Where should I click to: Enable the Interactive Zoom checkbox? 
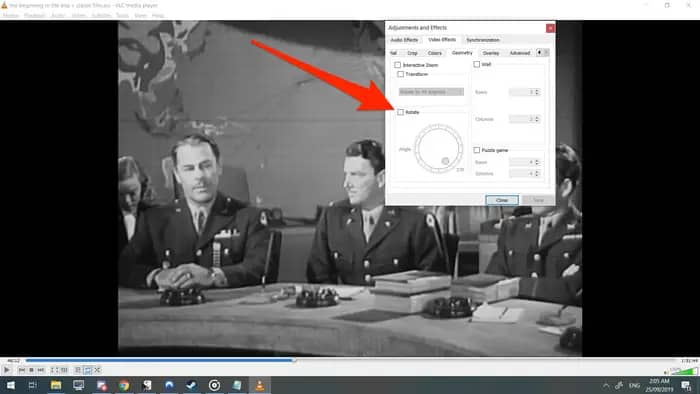tap(397, 65)
